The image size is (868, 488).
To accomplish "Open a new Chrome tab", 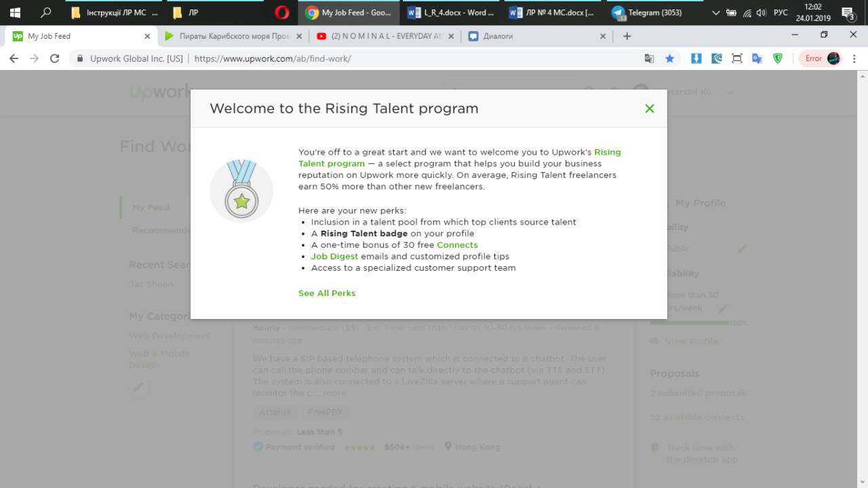I will pos(627,37).
